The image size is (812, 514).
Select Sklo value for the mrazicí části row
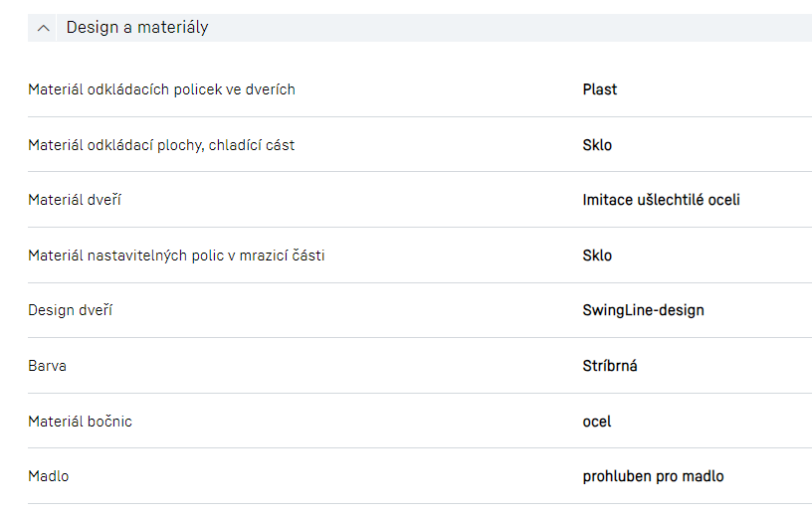pyautogui.click(x=597, y=256)
